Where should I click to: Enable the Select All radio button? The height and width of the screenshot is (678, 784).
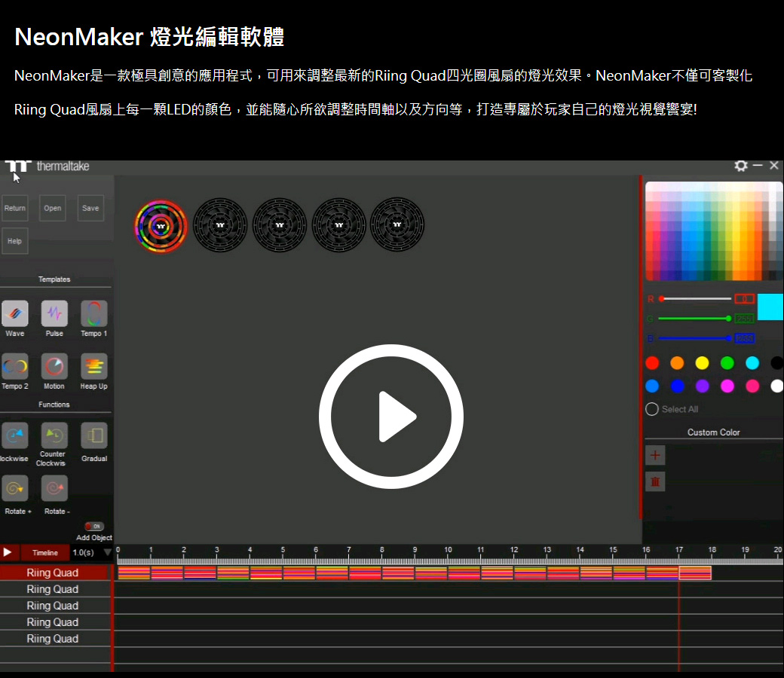tap(652, 409)
